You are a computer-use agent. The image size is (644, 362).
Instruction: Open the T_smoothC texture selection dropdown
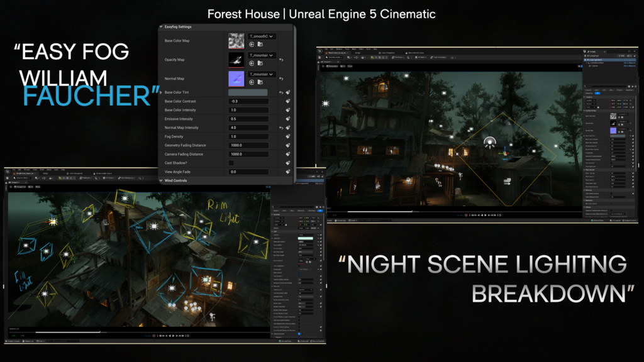pos(261,37)
